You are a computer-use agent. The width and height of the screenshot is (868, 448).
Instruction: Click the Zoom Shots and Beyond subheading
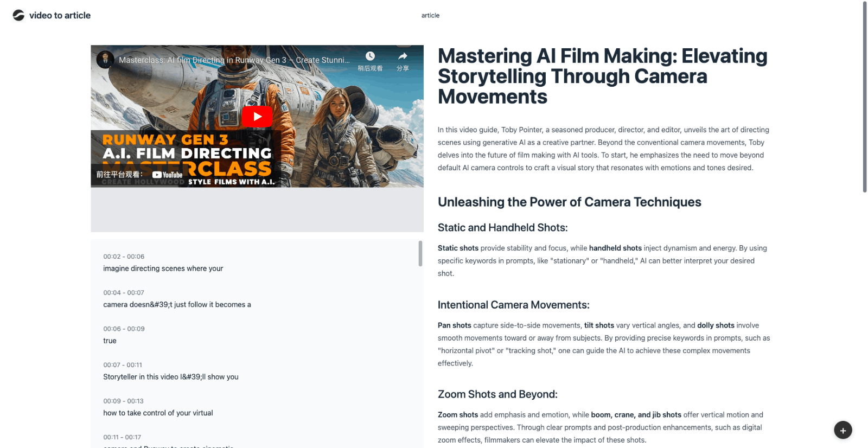click(497, 394)
